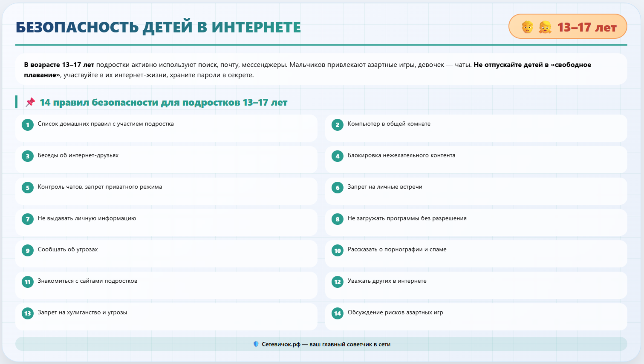The width and height of the screenshot is (644, 364).
Task: Click the boy emoji in the age badge
Action: pyautogui.click(x=527, y=27)
